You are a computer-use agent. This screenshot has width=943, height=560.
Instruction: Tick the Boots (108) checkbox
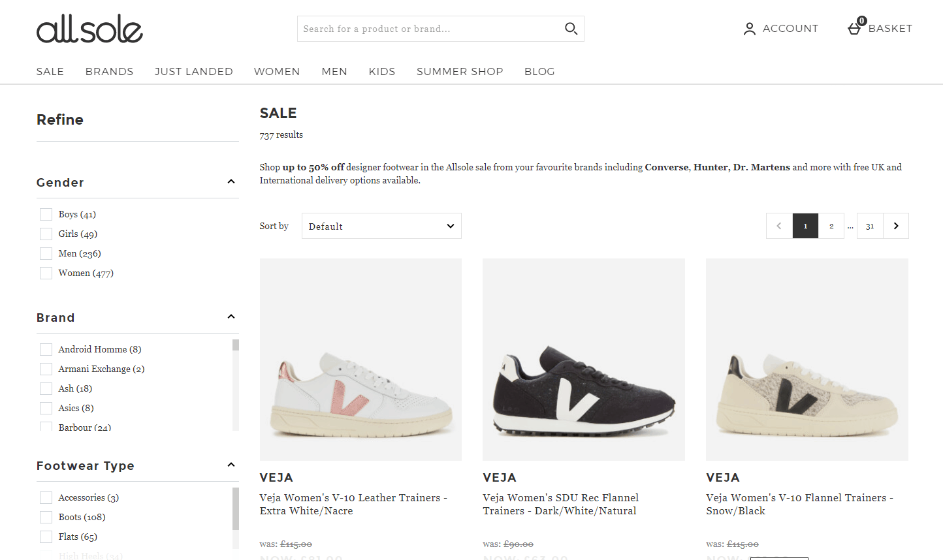(x=46, y=517)
